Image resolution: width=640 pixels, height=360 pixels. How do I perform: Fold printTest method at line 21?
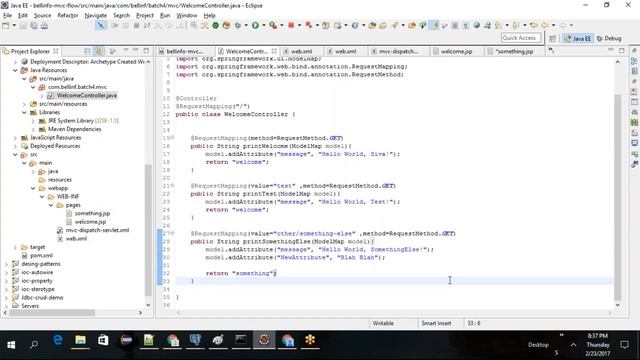click(173, 186)
